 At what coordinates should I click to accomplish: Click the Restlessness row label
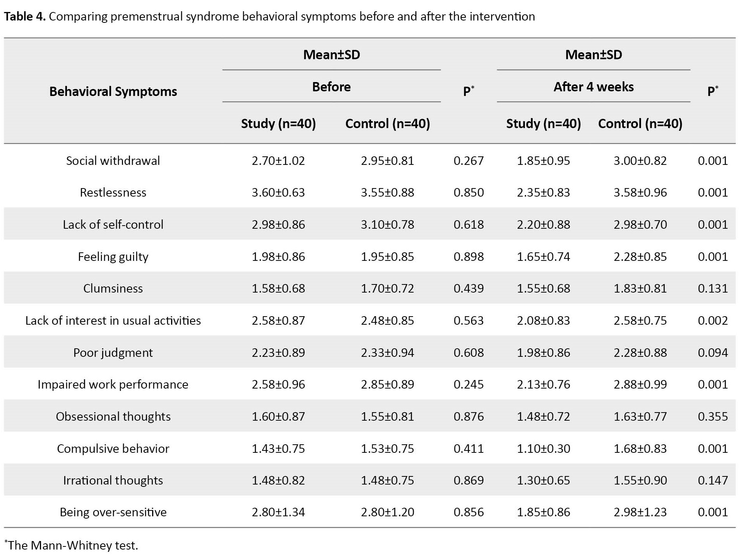(x=113, y=192)
